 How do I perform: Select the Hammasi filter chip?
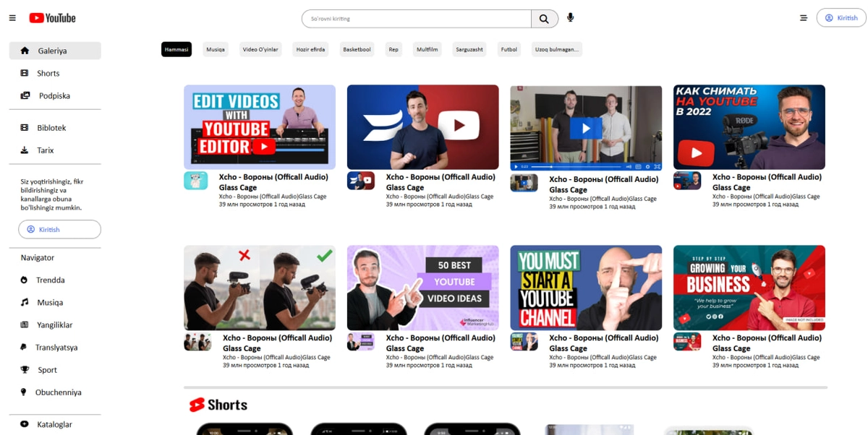(x=176, y=49)
